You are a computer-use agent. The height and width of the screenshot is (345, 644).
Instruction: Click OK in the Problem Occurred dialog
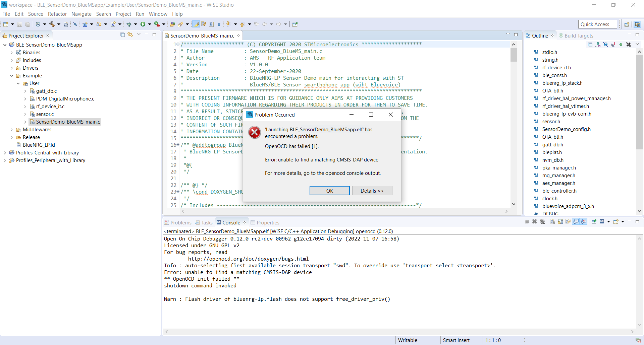[x=329, y=190]
